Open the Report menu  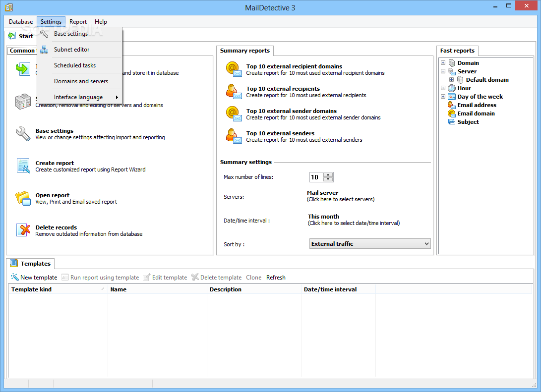tap(78, 22)
